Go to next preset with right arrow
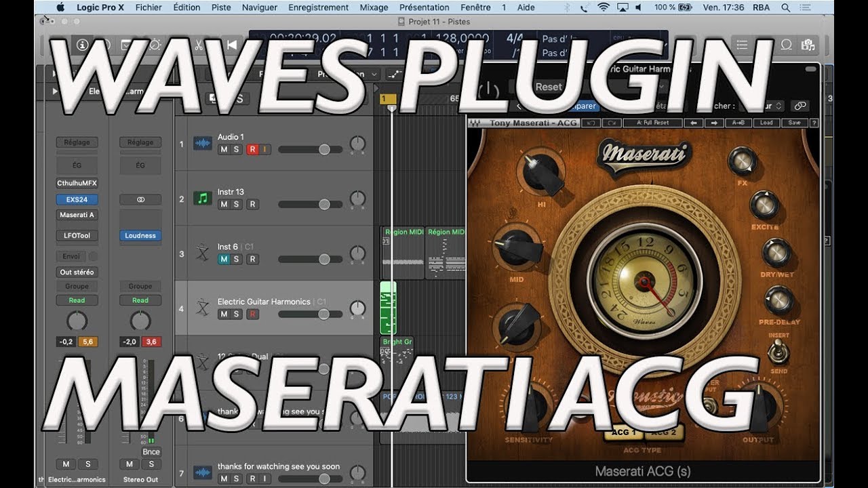Screen dimensions: 868x488 pyautogui.click(x=714, y=123)
